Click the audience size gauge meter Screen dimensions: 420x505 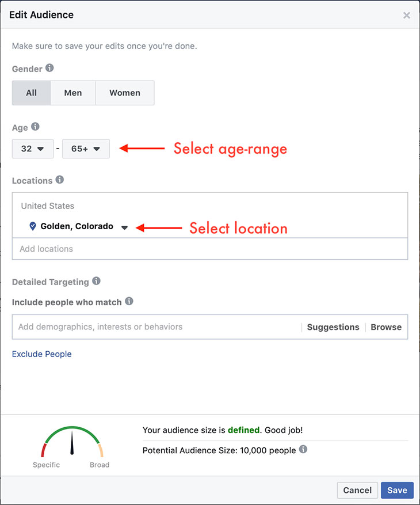click(72, 442)
